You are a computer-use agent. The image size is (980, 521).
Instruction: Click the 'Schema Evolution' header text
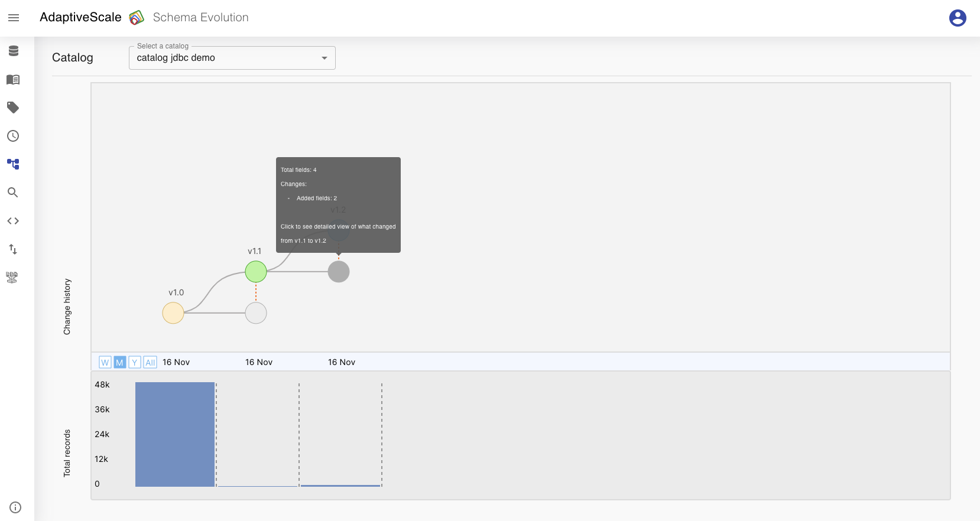(x=201, y=17)
